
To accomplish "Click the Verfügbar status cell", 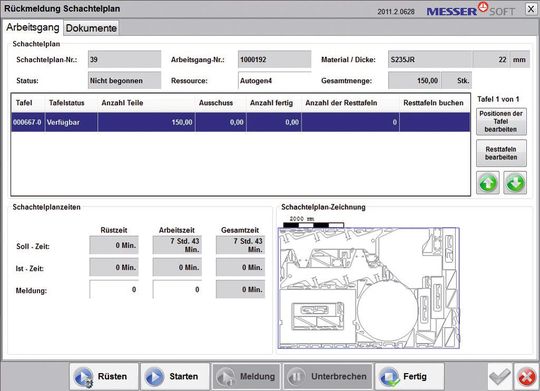I will coord(71,122).
